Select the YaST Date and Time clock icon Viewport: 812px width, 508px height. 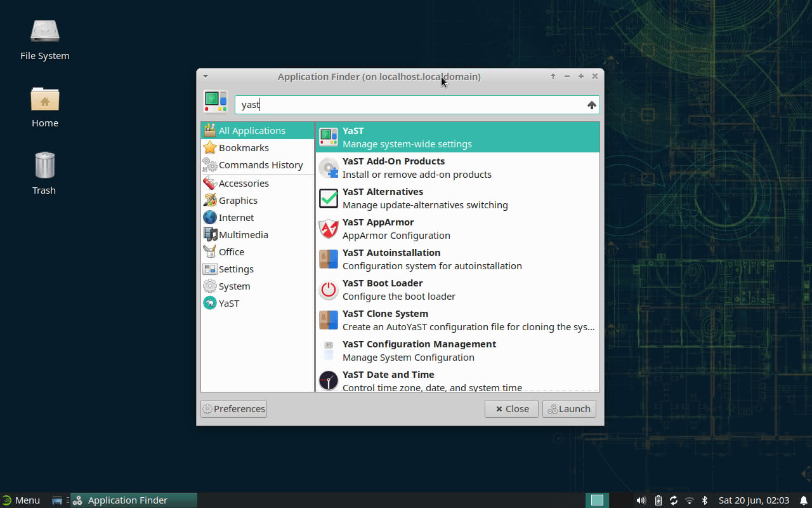tap(328, 380)
